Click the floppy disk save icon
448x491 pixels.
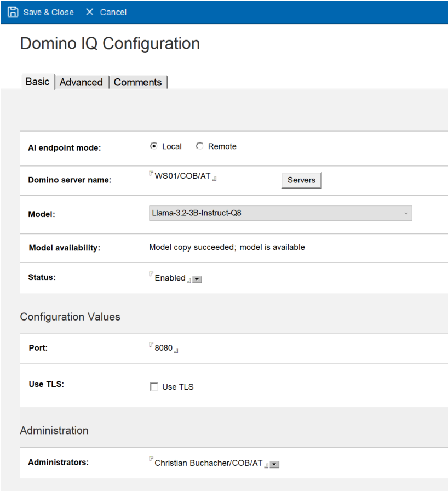pyautogui.click(x=13, y=12)
